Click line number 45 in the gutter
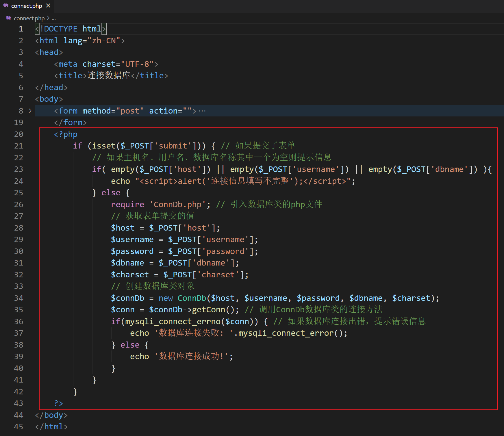 [18, 427]
